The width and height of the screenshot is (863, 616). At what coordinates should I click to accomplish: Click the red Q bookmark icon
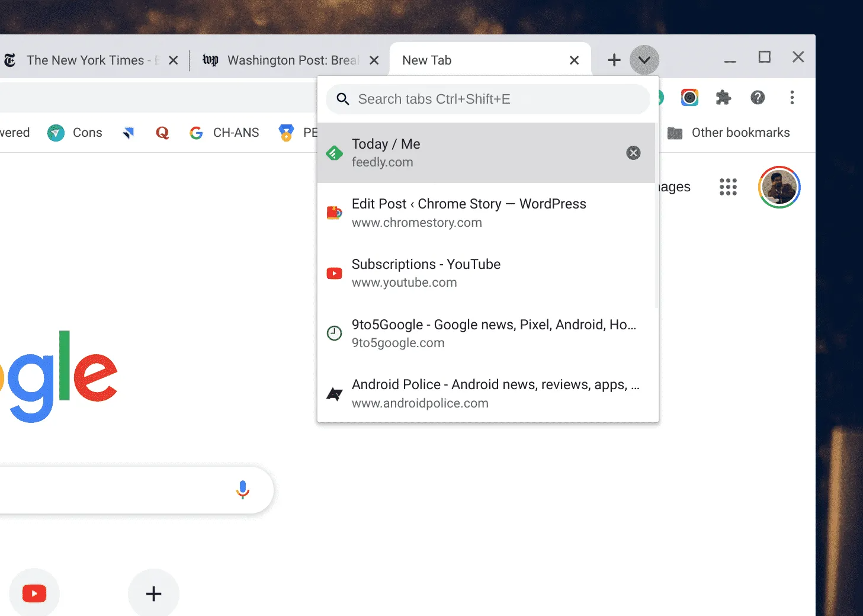pos(162,133)
